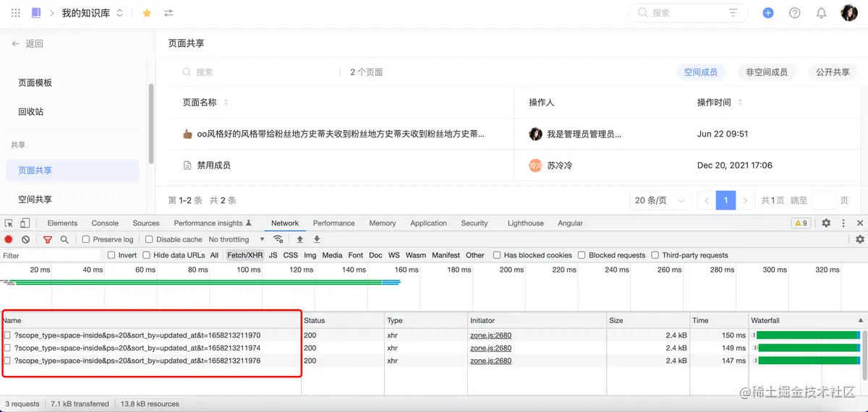
Task: Check the request row ending in 211970
Action: (8, 335)
